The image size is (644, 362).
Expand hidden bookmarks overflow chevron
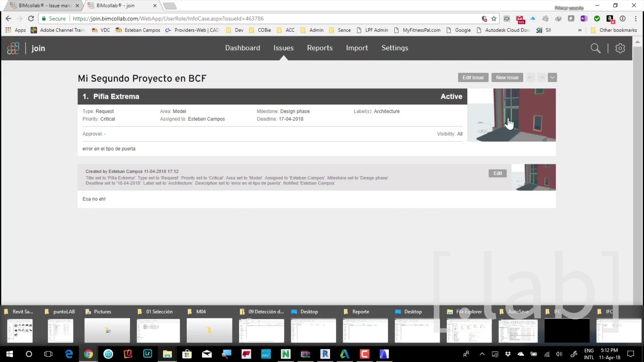pyautogui.click(x=580, y=30)
